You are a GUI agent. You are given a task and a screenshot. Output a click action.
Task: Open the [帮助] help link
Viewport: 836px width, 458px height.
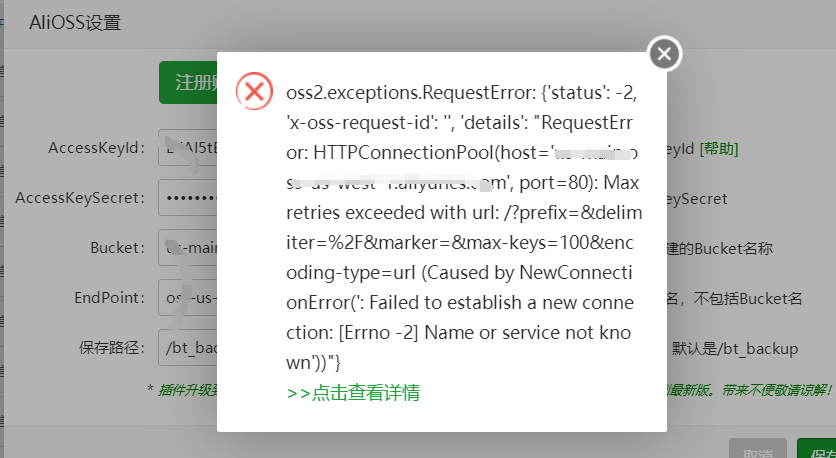[x=719, y=149]
